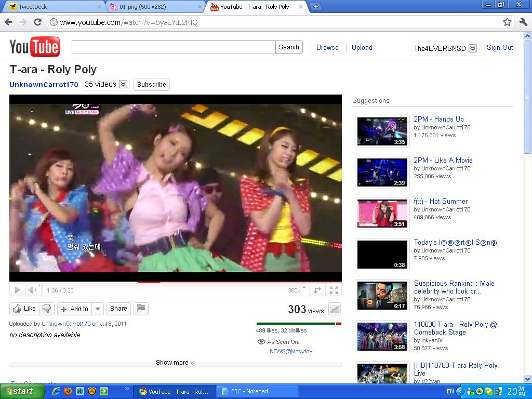This screenshot has width=532, height=399.
Task: Open [HD]110703 T-ara-Roly Poly Live
Action: (x=455, y=369)
